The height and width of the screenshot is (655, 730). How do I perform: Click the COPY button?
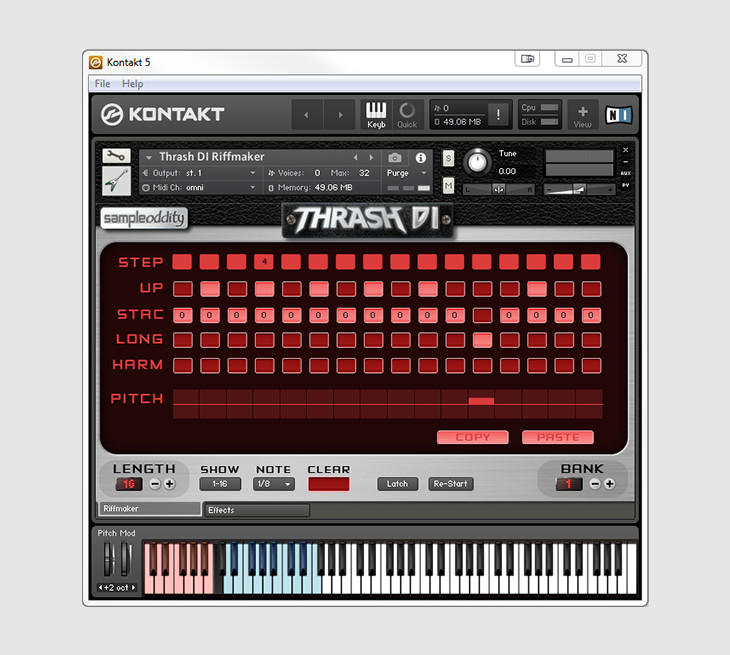click(473, 437)
